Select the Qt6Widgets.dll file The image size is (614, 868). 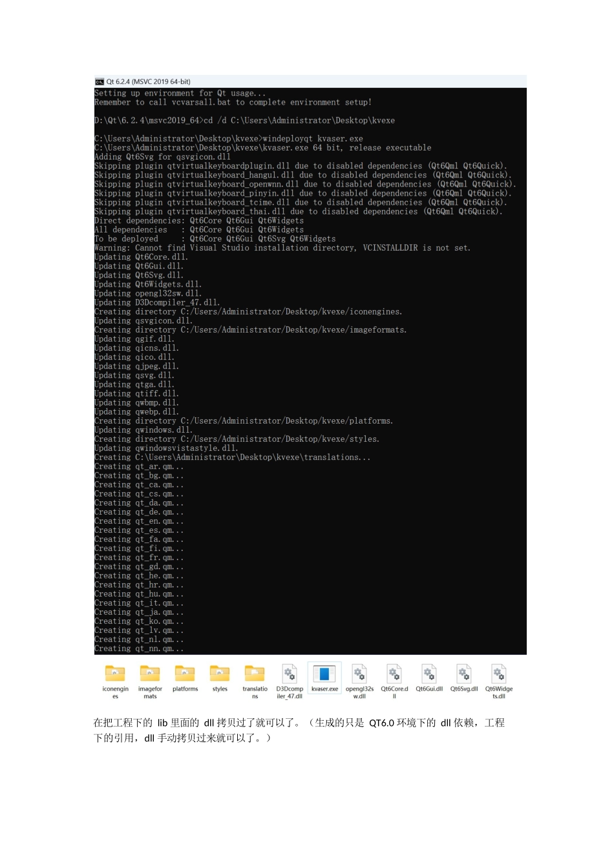click(x=499, y=682)
